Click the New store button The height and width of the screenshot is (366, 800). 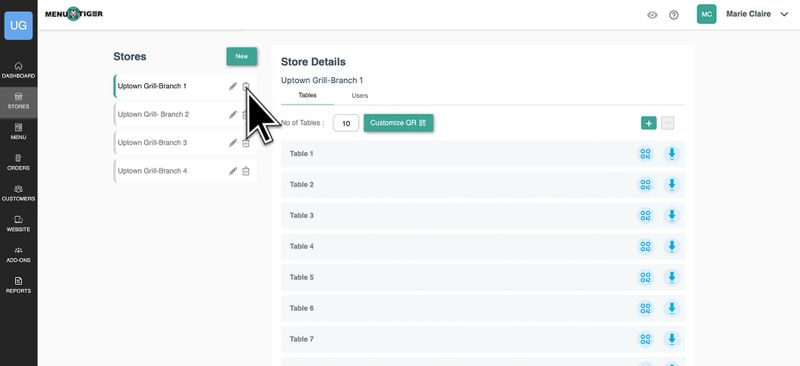[242, 56]
